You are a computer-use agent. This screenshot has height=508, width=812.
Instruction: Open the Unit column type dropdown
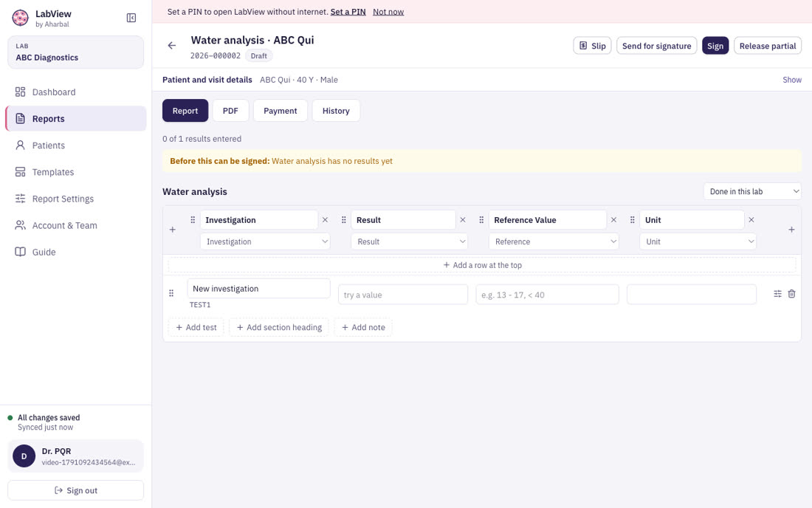[x=698, y=242]
